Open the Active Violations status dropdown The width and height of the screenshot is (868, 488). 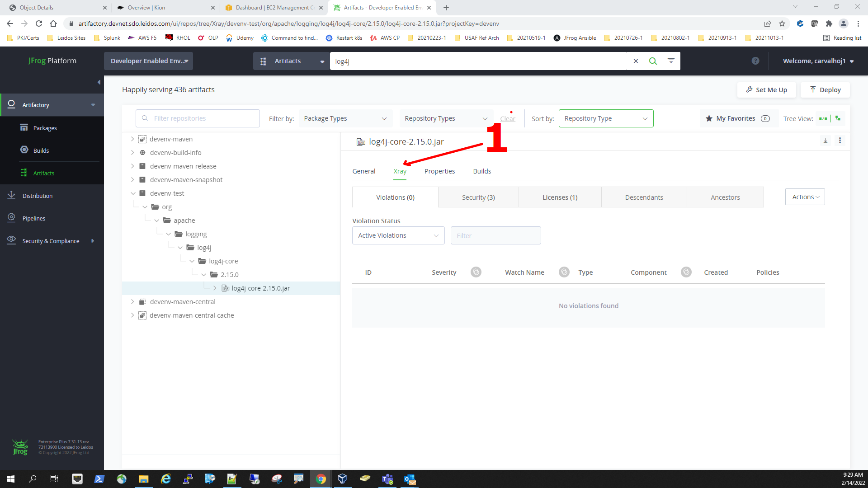(x=398, y=235)
